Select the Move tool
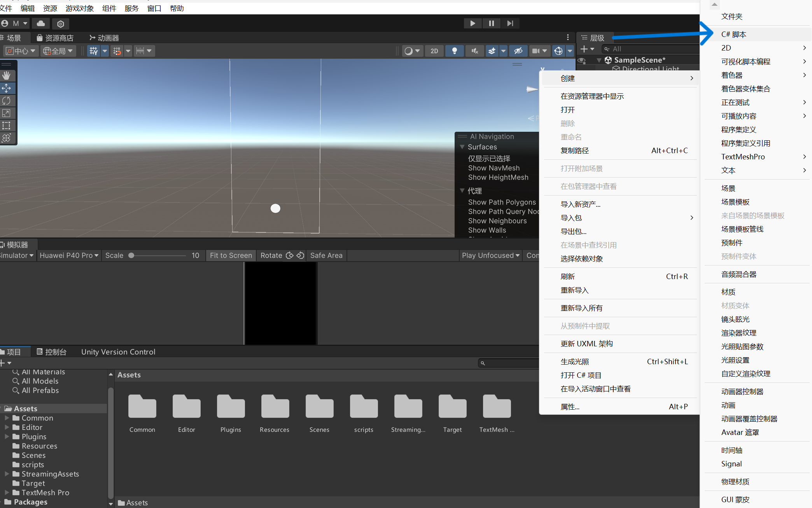The image size is (812, 508). [x=7, y=88]
